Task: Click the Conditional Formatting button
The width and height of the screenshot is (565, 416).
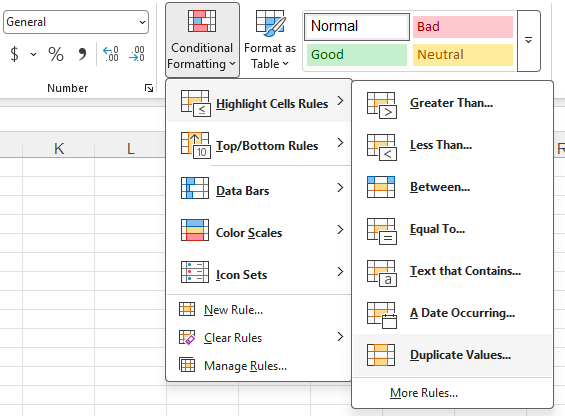Action: (x=202, y=40)
